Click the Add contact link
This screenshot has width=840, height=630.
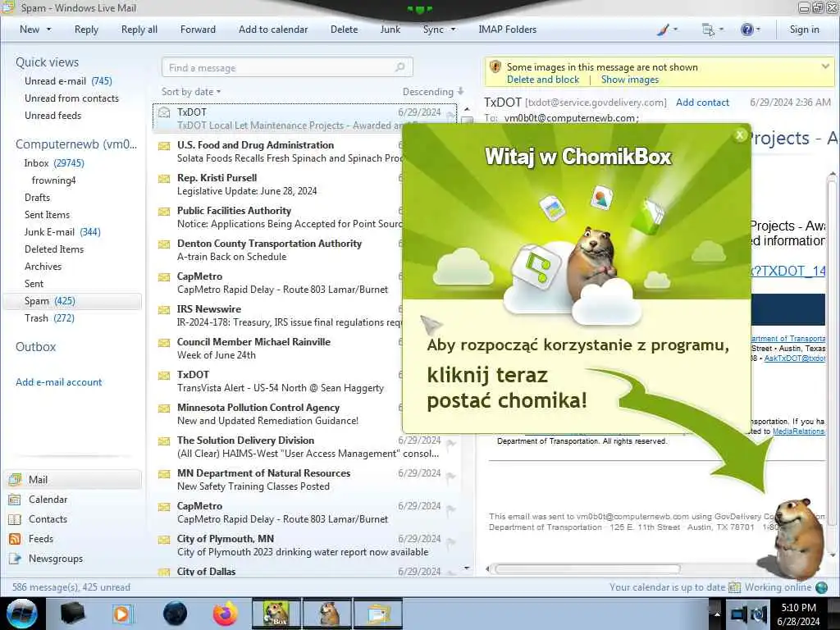(702, 103)
